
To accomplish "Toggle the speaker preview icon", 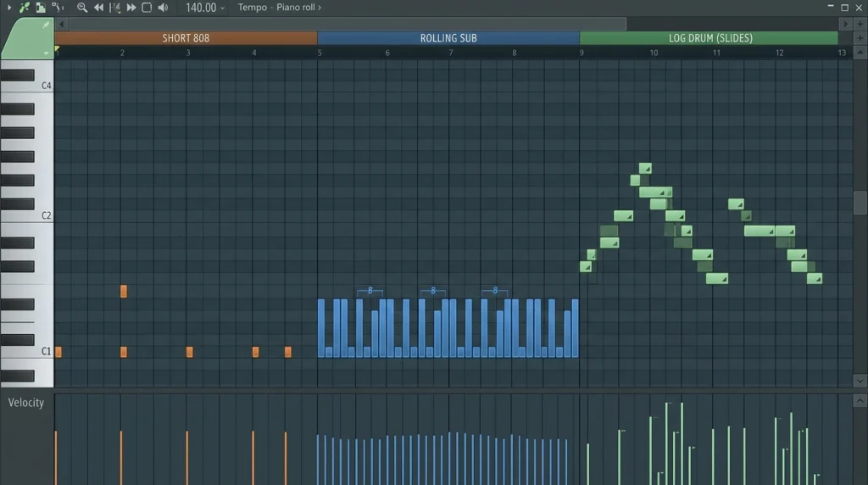I will pos(163,7).
